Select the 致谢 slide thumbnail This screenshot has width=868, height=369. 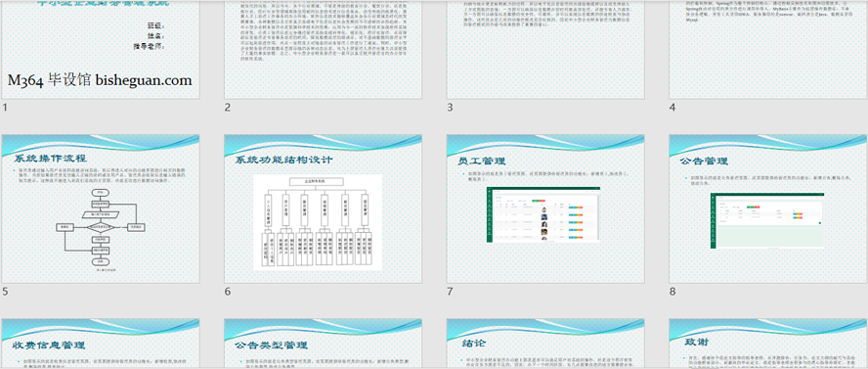(x=768, y=344)
